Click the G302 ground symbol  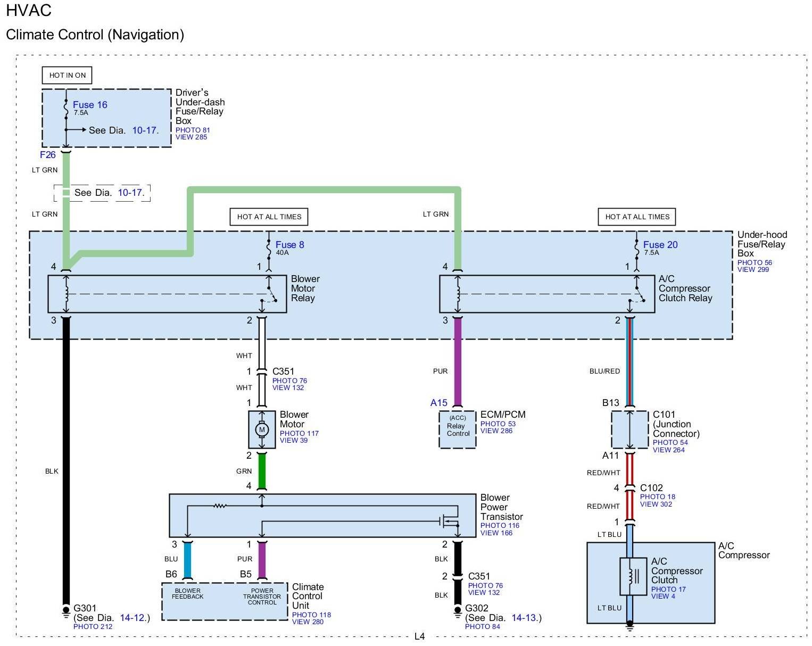tap(458, 611)
